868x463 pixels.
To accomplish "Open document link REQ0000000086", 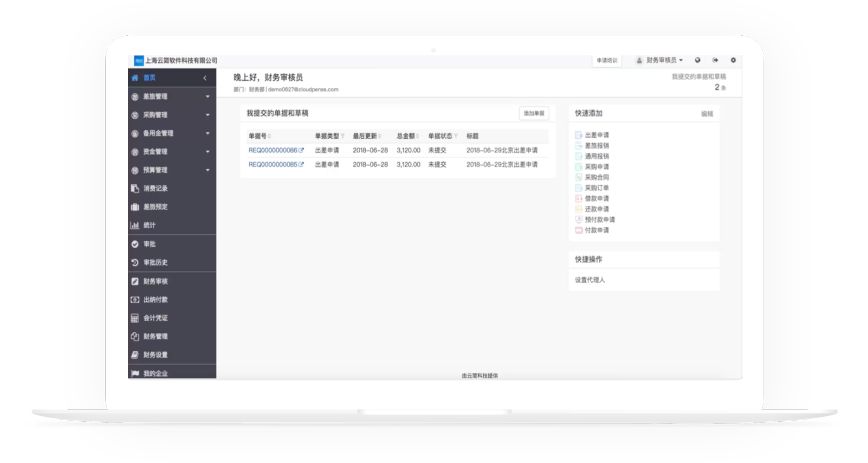I will pos(273,150).
